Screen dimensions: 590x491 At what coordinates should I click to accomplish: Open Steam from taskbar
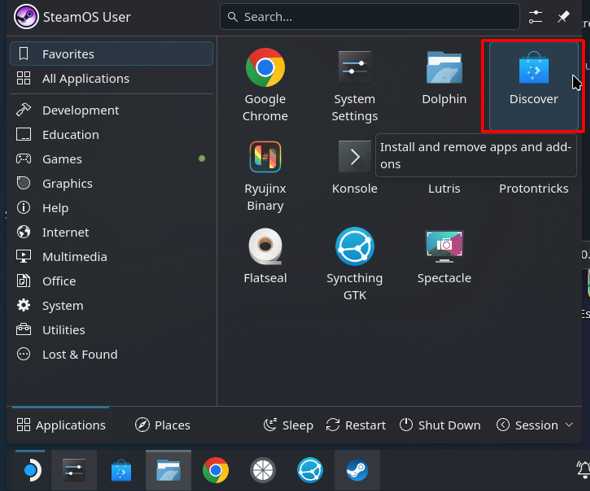tap(357, 470)
